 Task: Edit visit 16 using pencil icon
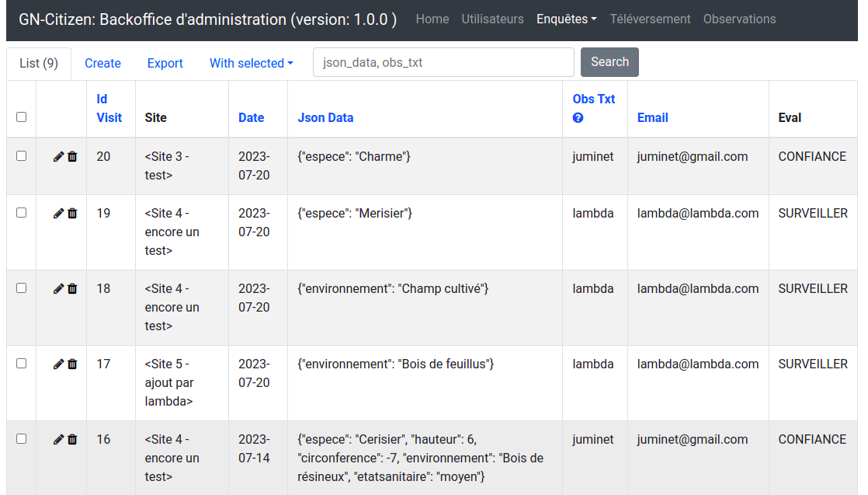58,440
